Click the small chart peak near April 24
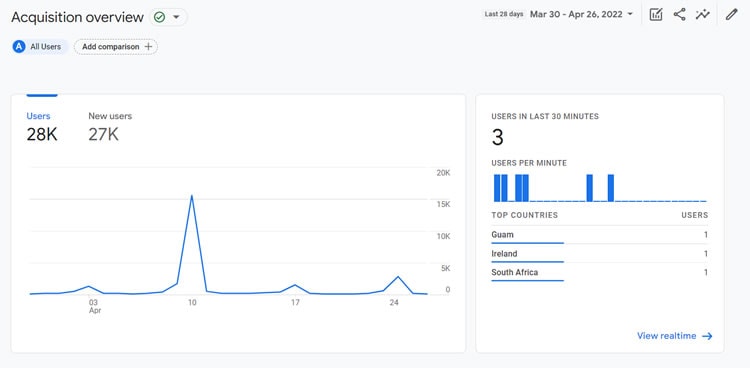Screen dimensions: 750x368 coord(397,277)
